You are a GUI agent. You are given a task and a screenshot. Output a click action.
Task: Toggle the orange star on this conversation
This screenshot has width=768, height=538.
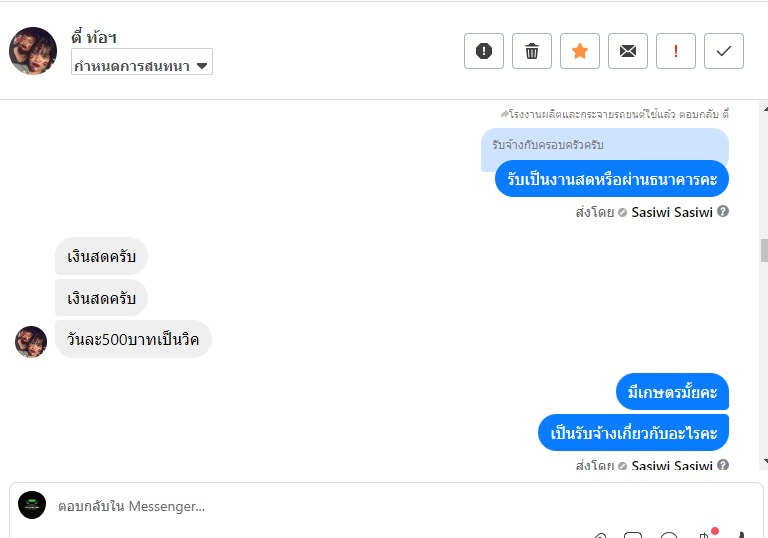tap(580, 51)
